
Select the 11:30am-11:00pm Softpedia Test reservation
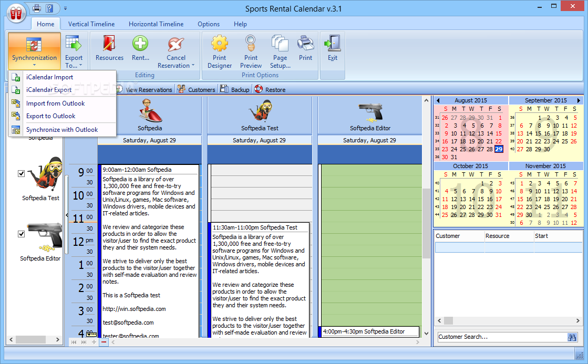coord(259,280)
